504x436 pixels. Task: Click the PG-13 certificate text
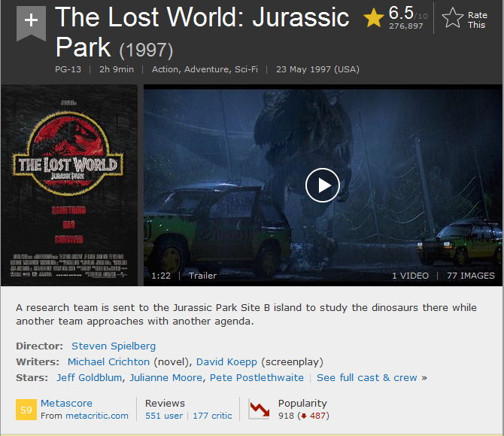(68, 69)
